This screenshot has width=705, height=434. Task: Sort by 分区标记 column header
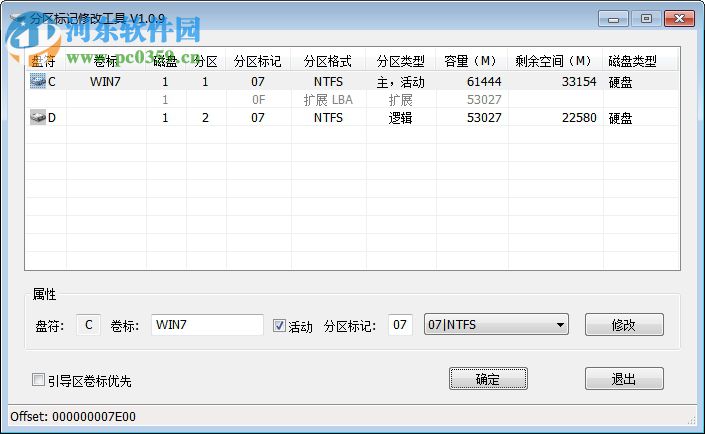[x=258, y=61]
